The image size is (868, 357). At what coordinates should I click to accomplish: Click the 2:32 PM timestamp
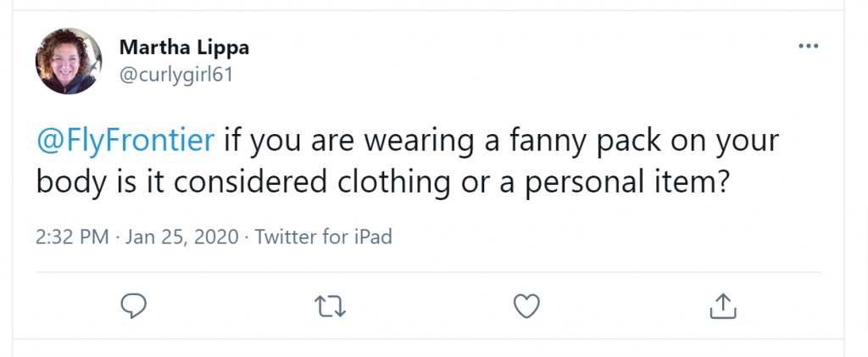coord(72,237)
